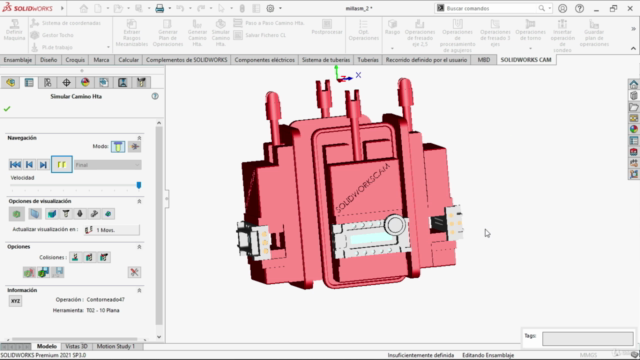640x360 pixels.
Task: Adjust the Velocidad speed slider handle
Action: coord(139,185)
